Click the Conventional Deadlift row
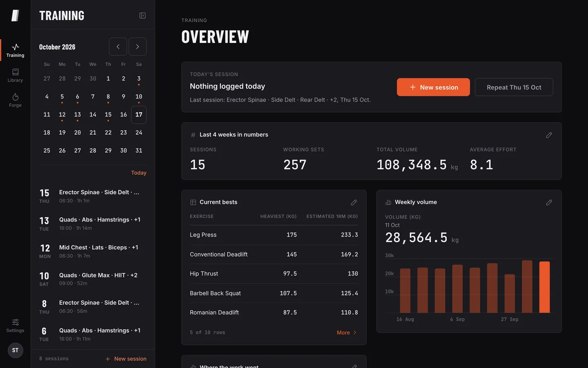 click(x=274, y=254)
